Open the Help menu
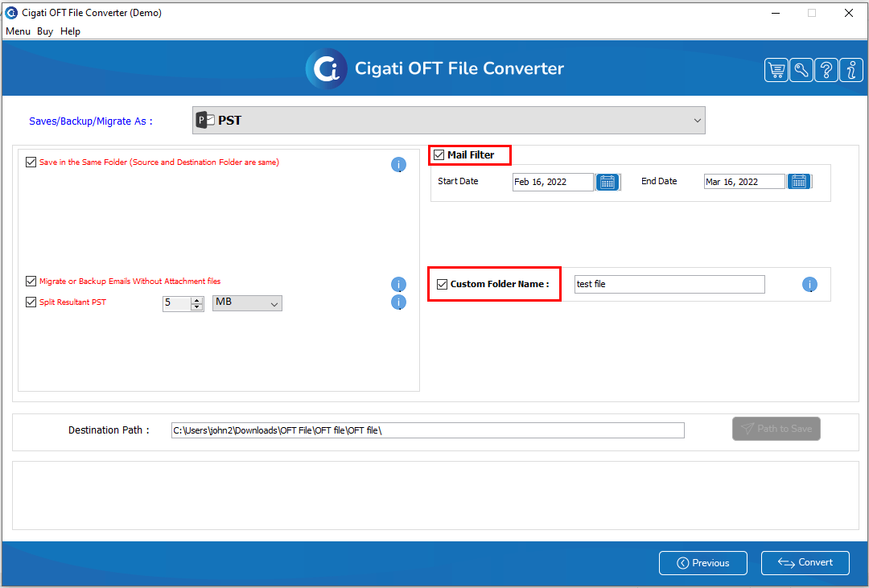Screen dimensions: 869x588 (70, 31)
